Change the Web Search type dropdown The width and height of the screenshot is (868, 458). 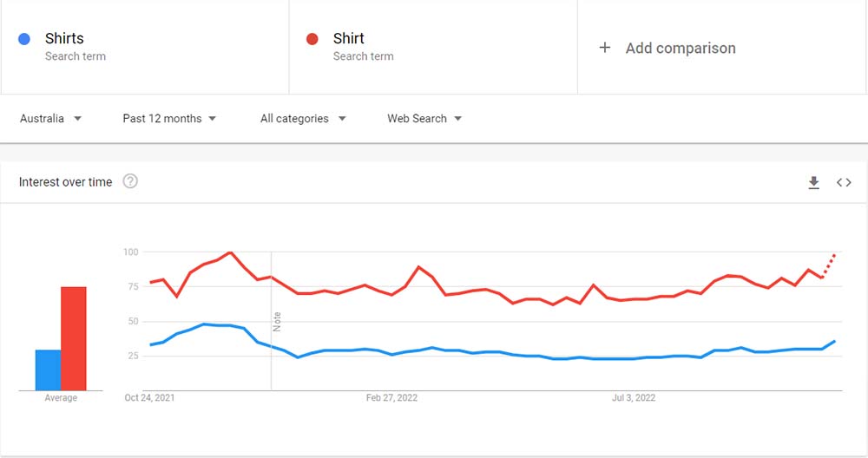tap(424, 118)
